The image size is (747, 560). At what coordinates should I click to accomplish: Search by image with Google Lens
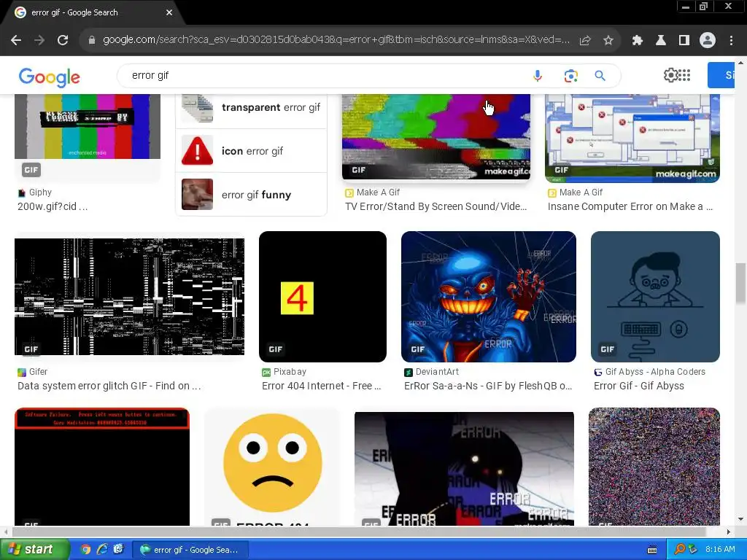570,76
